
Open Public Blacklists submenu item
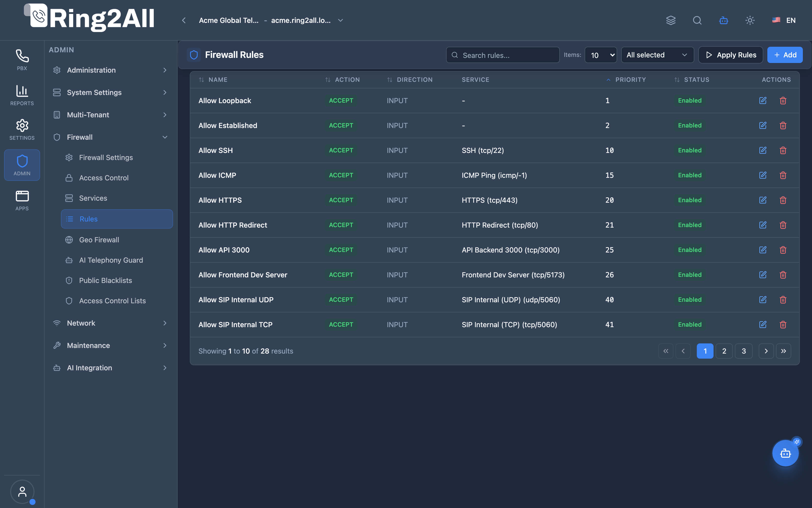coord(117,280)
